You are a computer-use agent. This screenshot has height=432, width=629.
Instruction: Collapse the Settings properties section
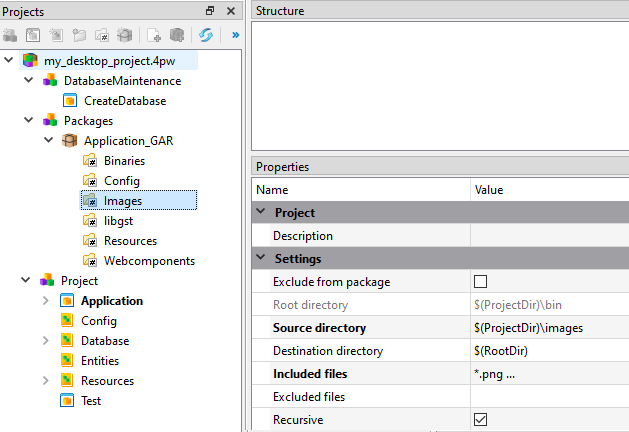coord(262,259)
